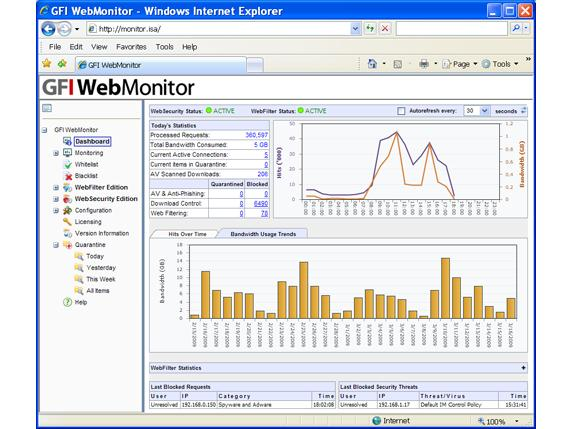572x429 pixels.
Task: Enable the Autorefresh every checkbox
Action: click(x=401, y=111)
